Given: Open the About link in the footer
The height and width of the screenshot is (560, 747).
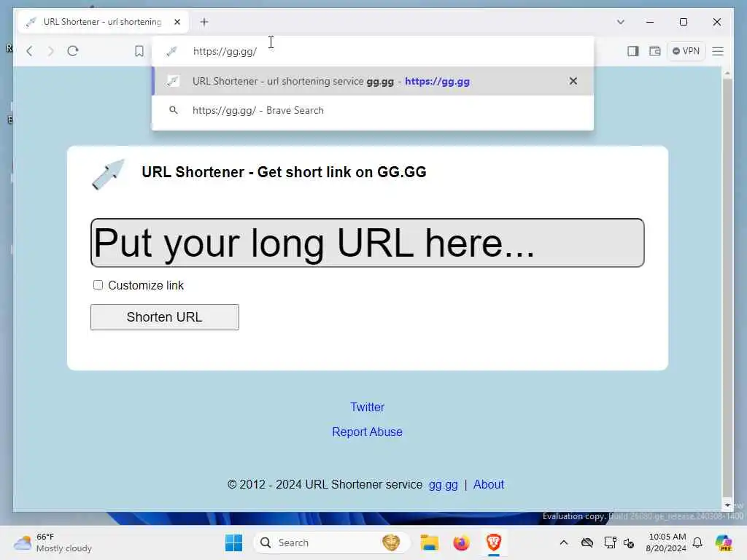Looking at the screenshot, I should (489, 485).
